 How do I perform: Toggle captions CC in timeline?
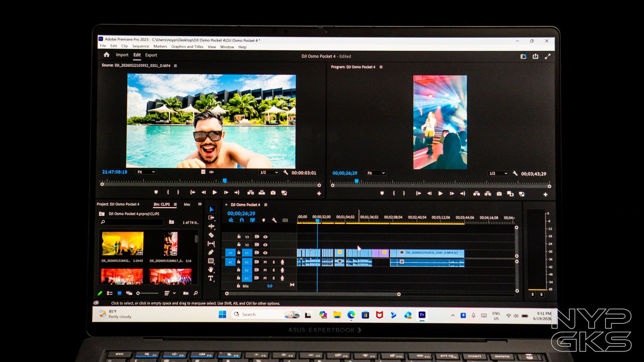click(x=285, y=220)
